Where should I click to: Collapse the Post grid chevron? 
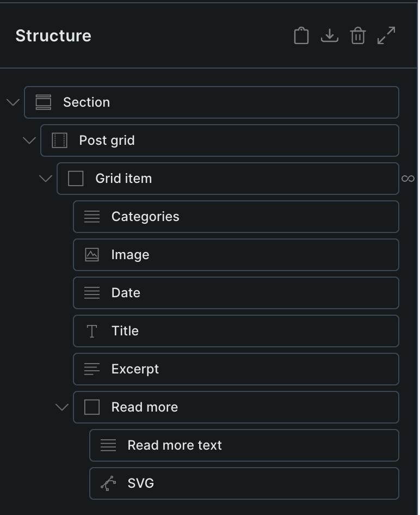(29, 140)
